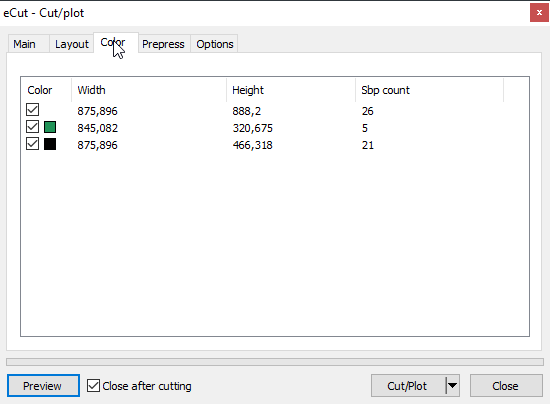
Task: Switch to the Layout tab
Action: click(x=72, y=44)
